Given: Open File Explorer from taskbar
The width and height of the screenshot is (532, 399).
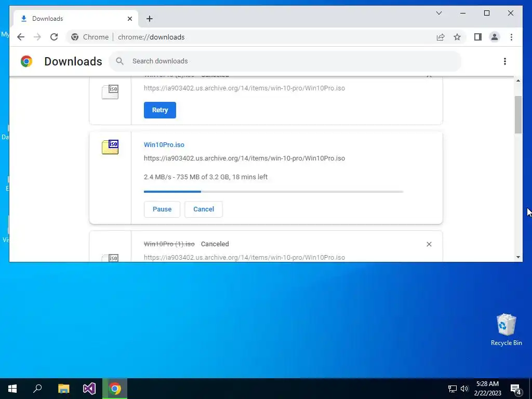Looking at the screenshot, I should pos(63,389).
